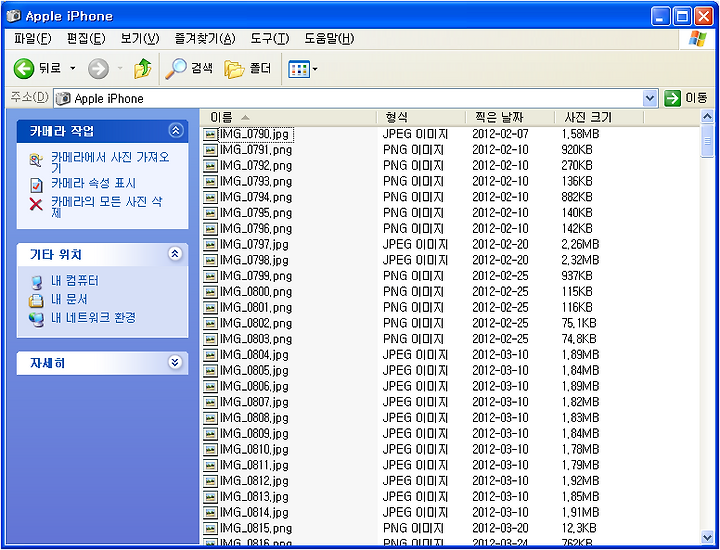
Task: Select file name IMG_0807.jpg
Action: point(254,402)
